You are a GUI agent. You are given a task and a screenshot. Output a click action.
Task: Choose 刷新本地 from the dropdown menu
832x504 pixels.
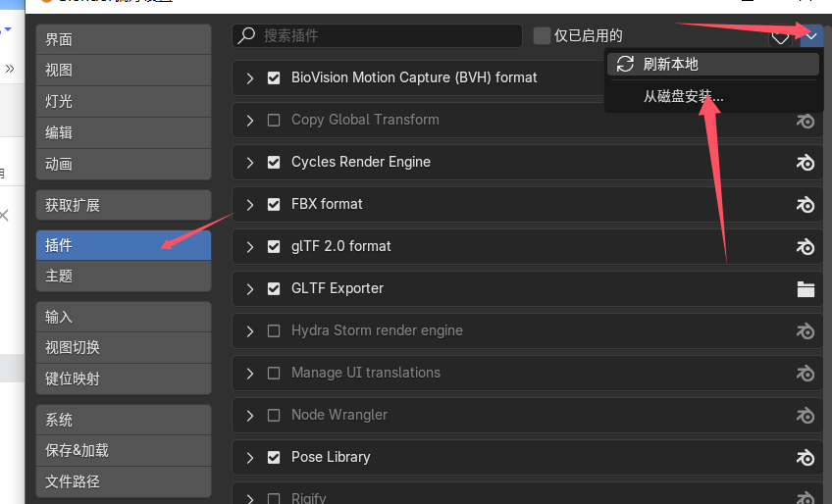(x=713, y=64)
